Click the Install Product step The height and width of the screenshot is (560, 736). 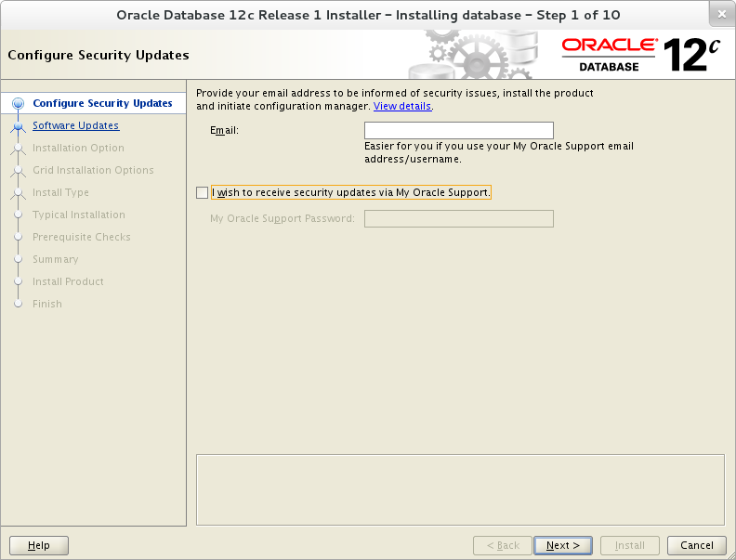[68, 282]
